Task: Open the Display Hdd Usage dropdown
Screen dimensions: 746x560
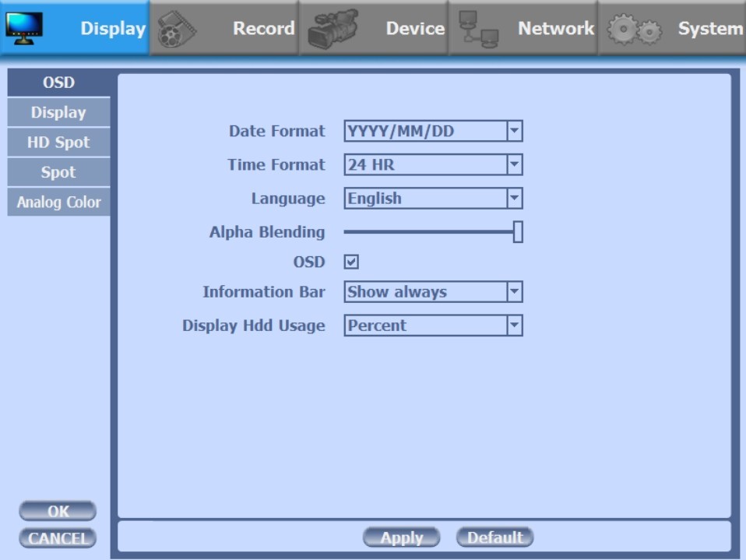Action: coord(433,326)
